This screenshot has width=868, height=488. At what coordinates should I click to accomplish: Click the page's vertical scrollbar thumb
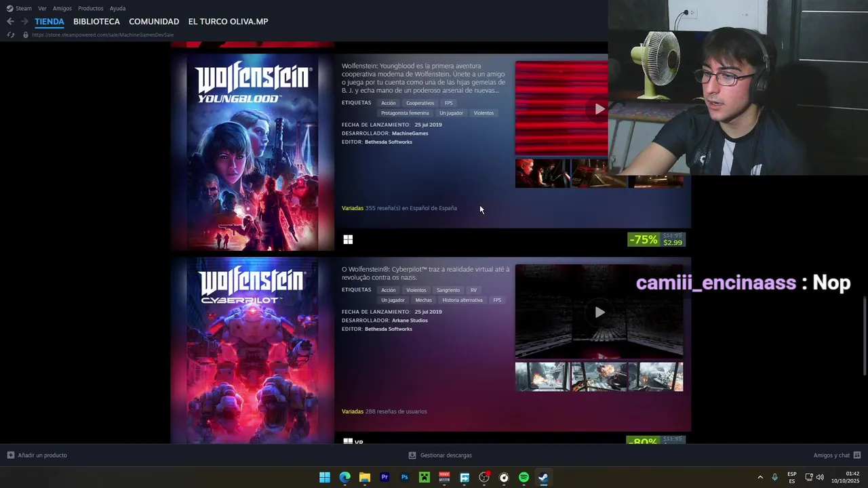[x=865, y=336]
